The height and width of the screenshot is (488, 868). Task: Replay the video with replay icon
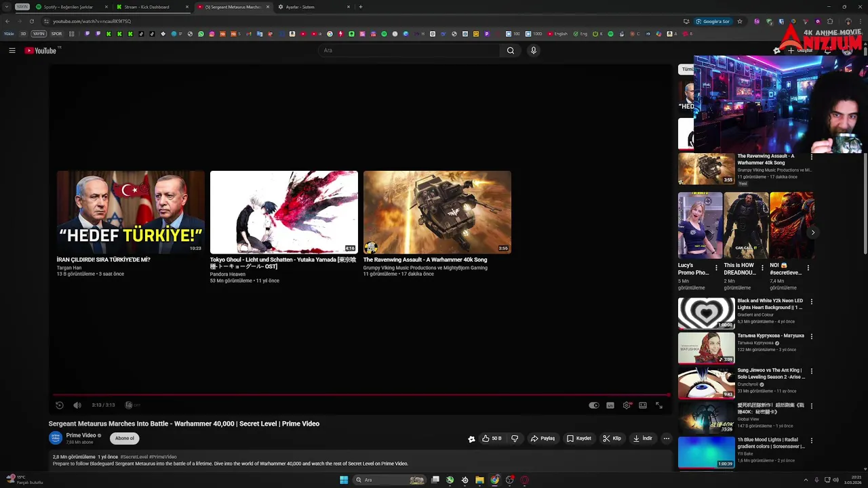(60, 405)
